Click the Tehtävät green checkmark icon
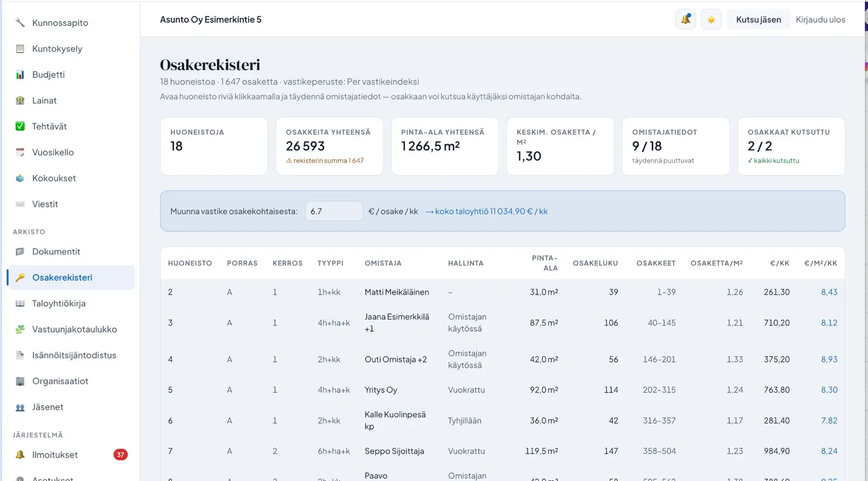The width and height of the screenshot is (868, 481). click(20, 126)
